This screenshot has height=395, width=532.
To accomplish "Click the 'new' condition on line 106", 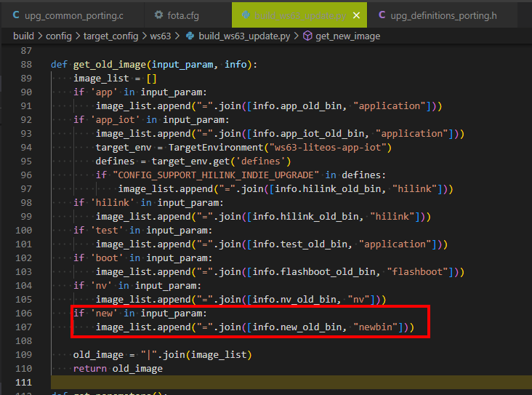I will tap(104, 313).
